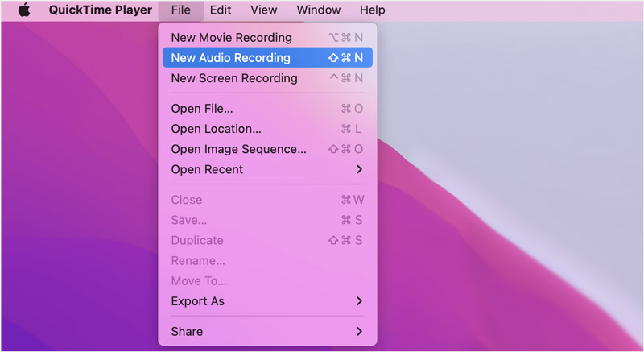Open the Window menu

click(x=318, y=10)
